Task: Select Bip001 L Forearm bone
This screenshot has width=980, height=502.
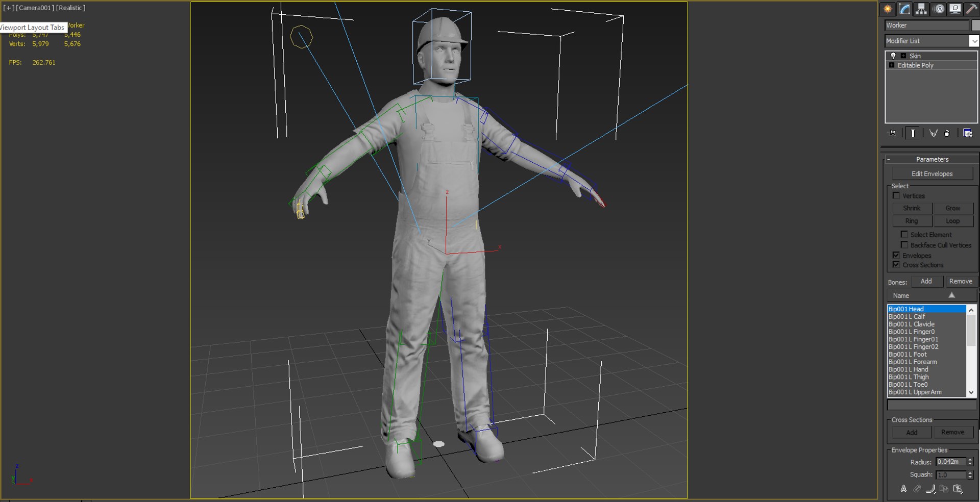Action: (926, 362)
